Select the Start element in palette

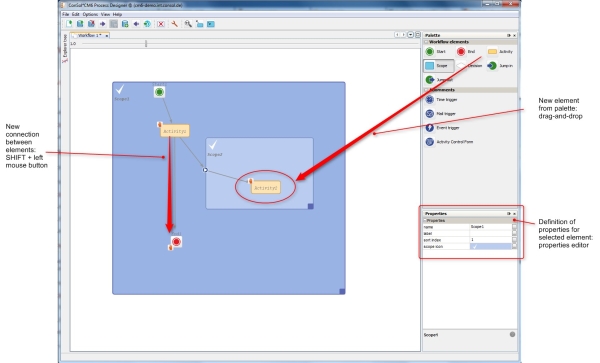[436, 52]
